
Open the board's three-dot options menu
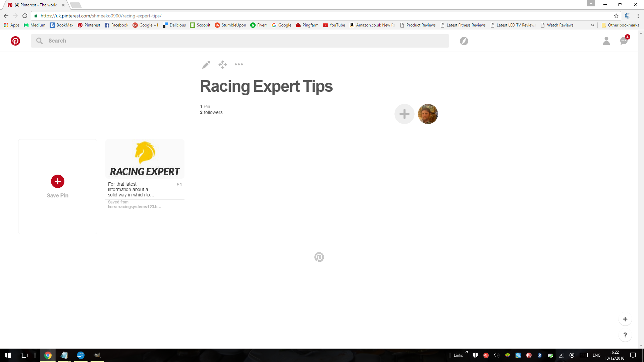(239, 64)
